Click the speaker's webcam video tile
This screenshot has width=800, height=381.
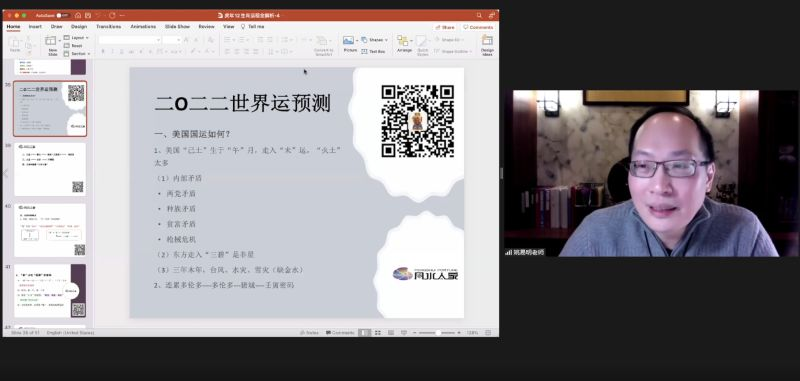click(x=651, y=173)
